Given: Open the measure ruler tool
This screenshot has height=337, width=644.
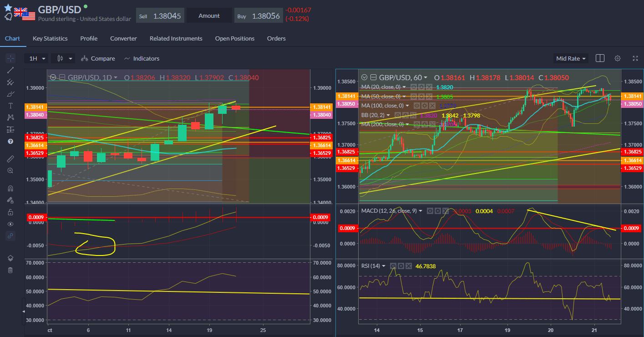Looking at the screenshot, I should point(10,158).
